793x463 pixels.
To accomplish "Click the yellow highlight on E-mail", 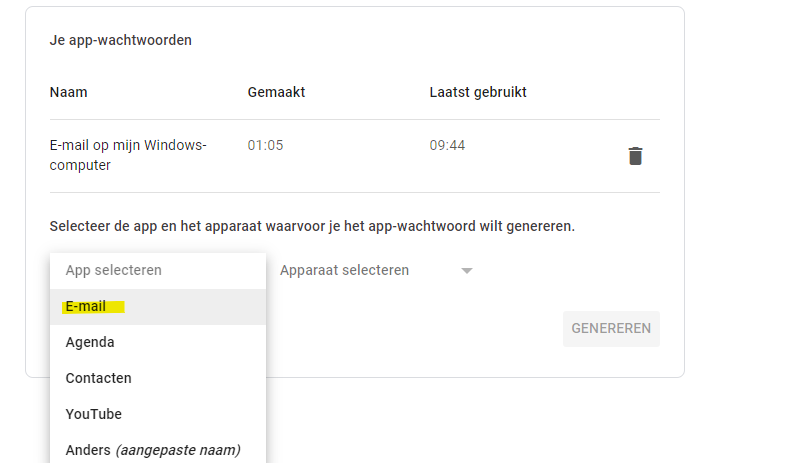I will click(x=93, y=307).
